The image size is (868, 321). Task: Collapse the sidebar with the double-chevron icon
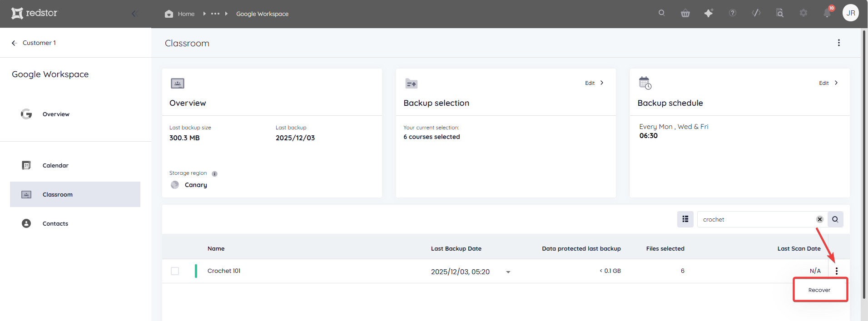click(134, 14)
